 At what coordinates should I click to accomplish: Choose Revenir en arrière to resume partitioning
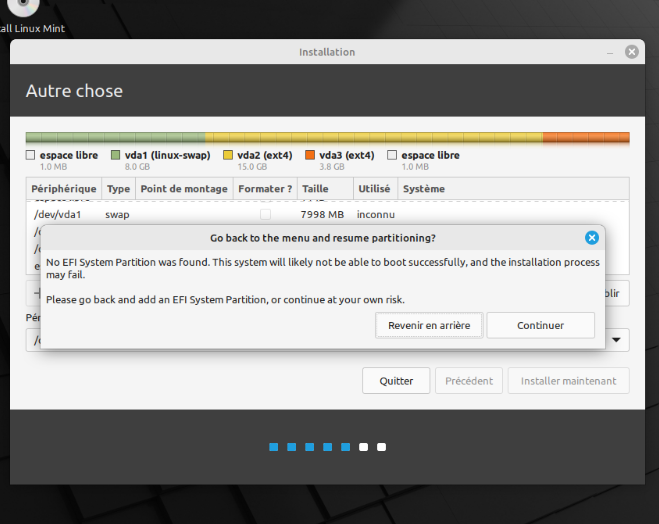(429, 325)
